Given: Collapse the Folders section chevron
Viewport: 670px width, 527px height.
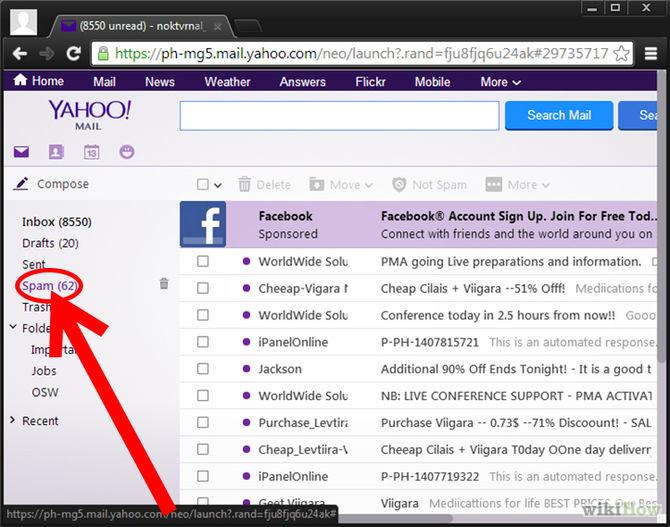Looking at the screenshot, I should (13, 327).
